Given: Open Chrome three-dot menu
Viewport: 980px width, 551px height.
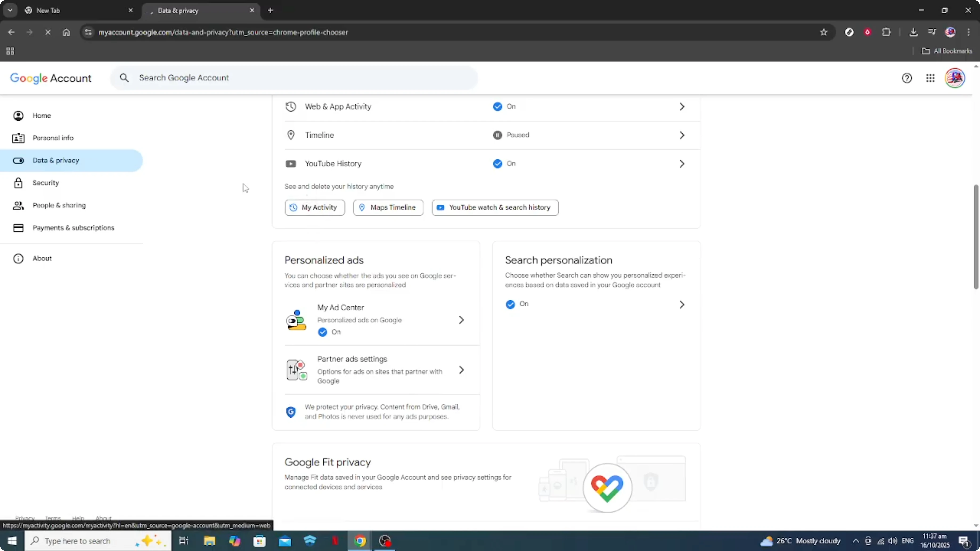Looking at the screenshot, I should (969, 32).
